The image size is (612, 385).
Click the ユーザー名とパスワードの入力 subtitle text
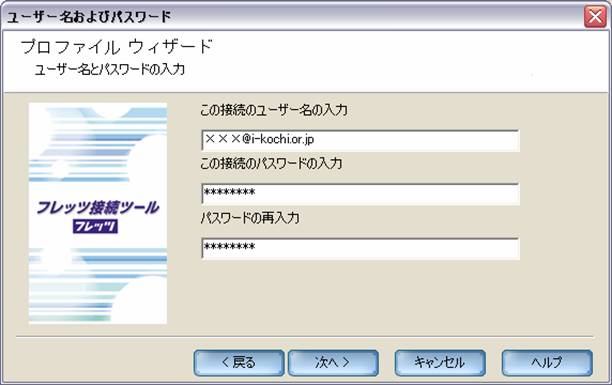coord(110,70)
